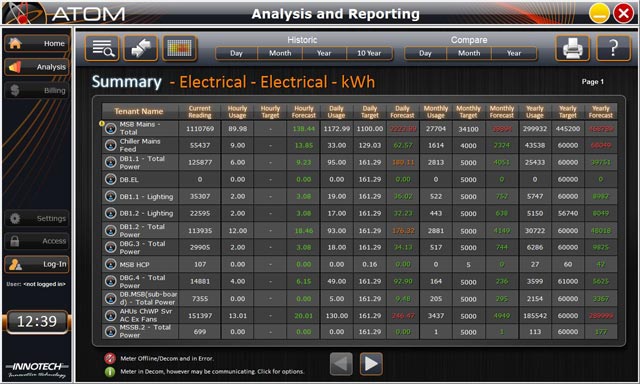Open the Settings section
The image size is (640, 384).
(x=37, y=219)
